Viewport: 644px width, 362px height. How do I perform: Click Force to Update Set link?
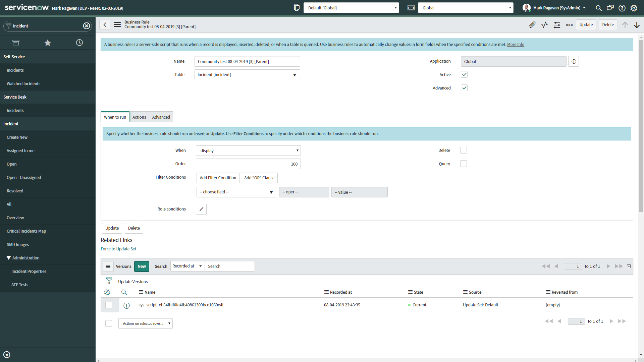[118, 249]
